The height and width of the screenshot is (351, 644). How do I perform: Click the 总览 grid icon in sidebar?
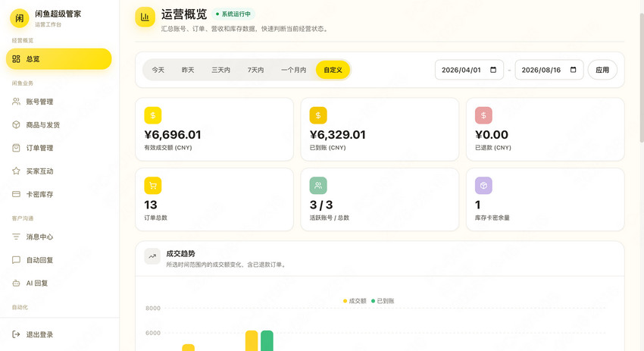(16, 59)
